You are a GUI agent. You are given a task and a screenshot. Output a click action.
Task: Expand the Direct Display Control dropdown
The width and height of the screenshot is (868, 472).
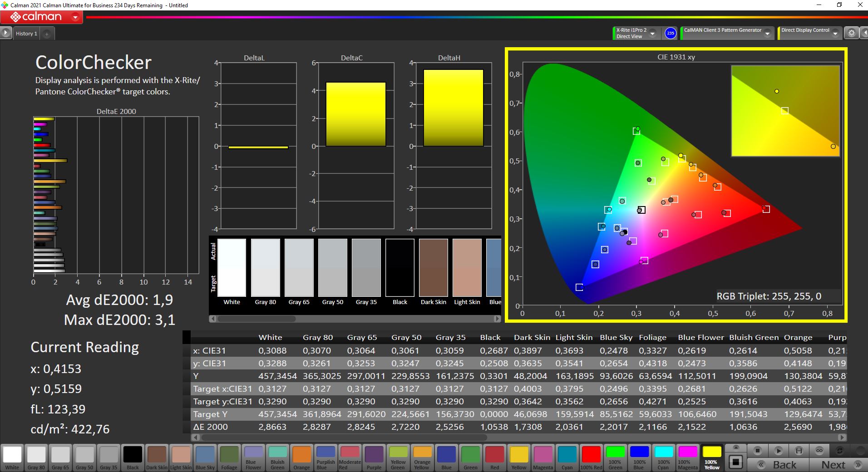click(x=835, y=34)
